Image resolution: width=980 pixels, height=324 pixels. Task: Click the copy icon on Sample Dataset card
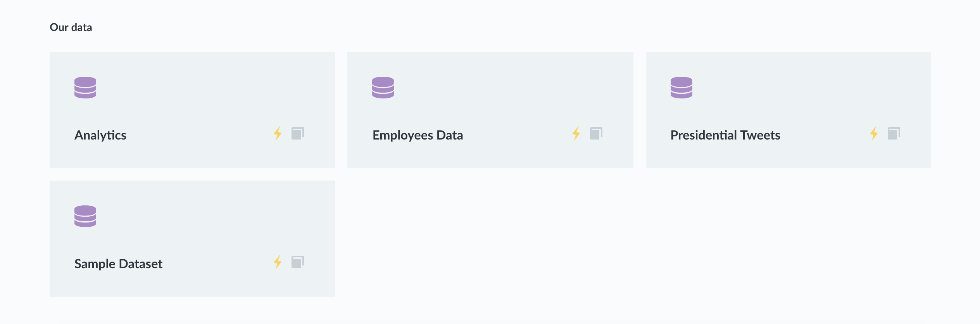click(x=298, y=262)
